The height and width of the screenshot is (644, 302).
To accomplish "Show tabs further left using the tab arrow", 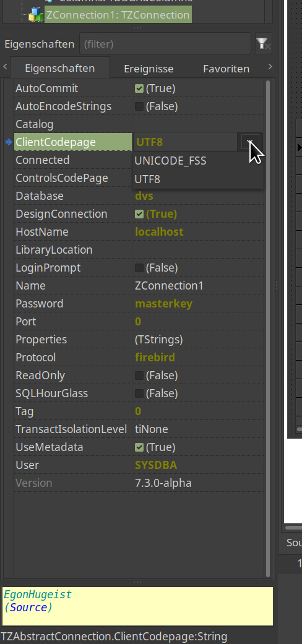I will [x=5, y=67].
